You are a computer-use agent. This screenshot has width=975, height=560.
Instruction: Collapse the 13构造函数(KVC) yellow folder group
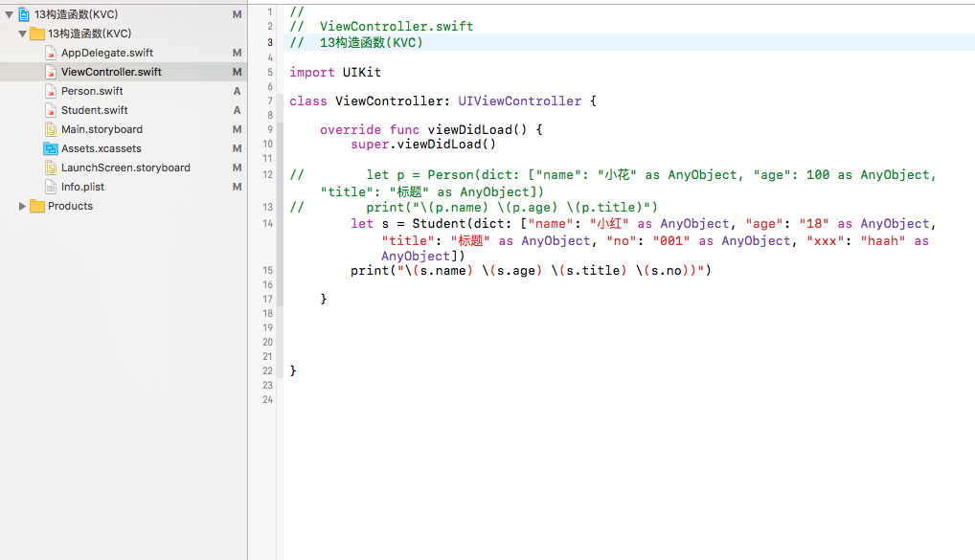pyautogui.click(x=22, y=34)
